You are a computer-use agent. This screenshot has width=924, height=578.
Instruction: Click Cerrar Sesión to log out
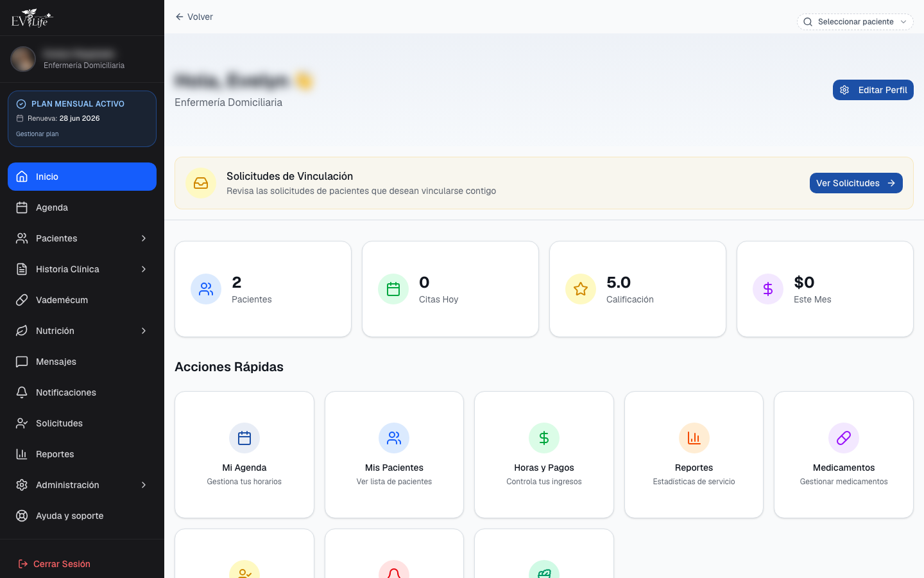pos(55,564)
